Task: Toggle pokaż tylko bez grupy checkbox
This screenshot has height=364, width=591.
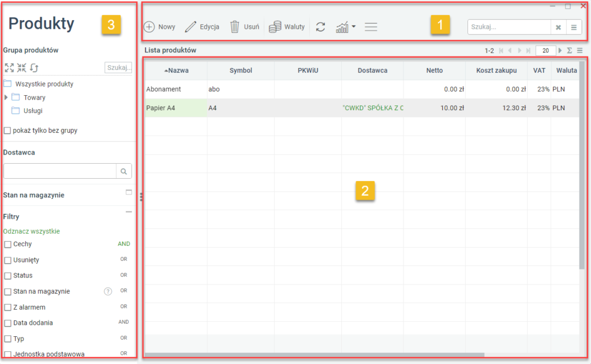Action: tap(7, 131)
